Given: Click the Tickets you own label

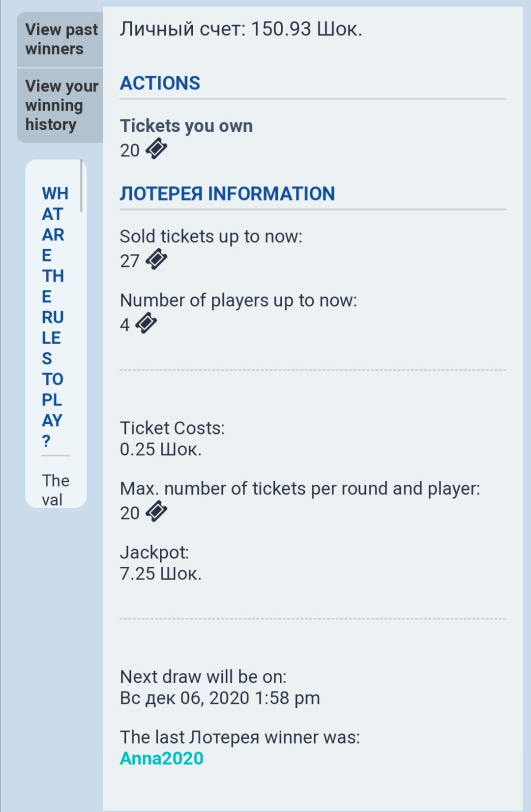Looking at the screenshot, I should pos(186,126).
